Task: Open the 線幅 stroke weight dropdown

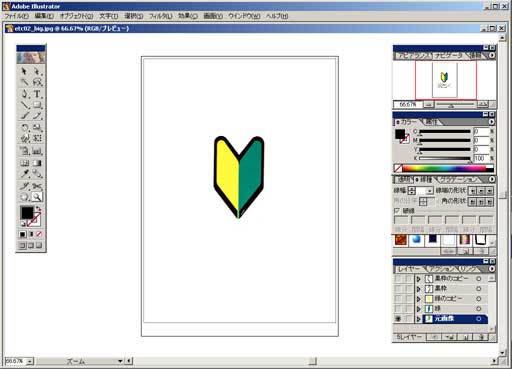Action: pyautogui.click(x=430, y=191)
